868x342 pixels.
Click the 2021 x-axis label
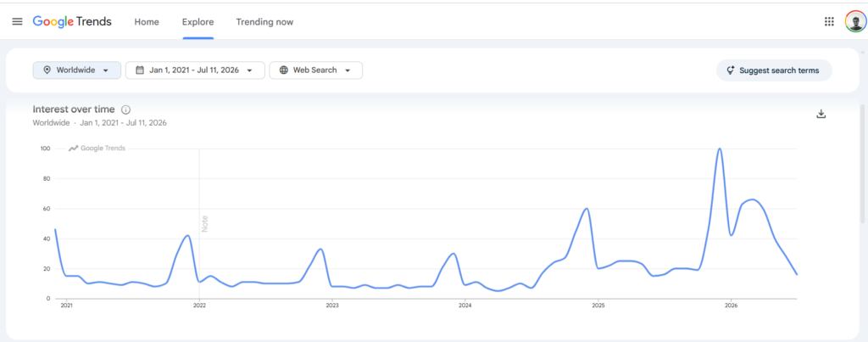[66, 306]
